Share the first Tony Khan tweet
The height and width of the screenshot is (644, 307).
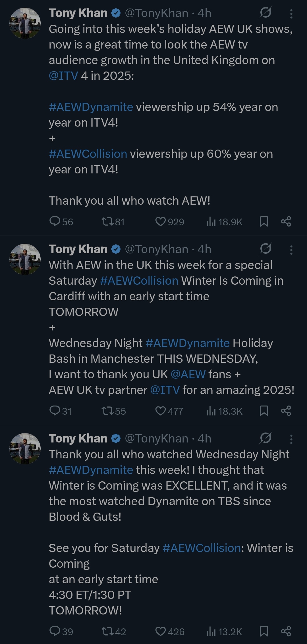[x=286, y=222]
